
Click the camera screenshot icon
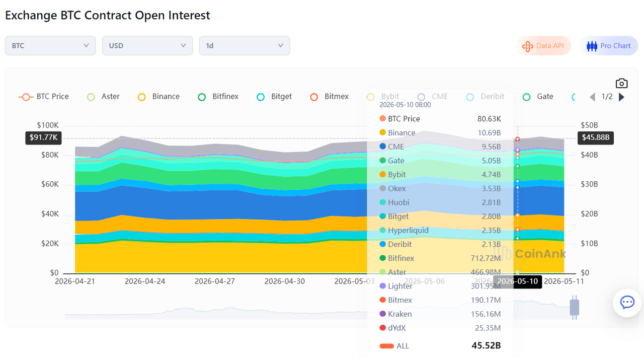pyautogui.click(x=621, y=83)
